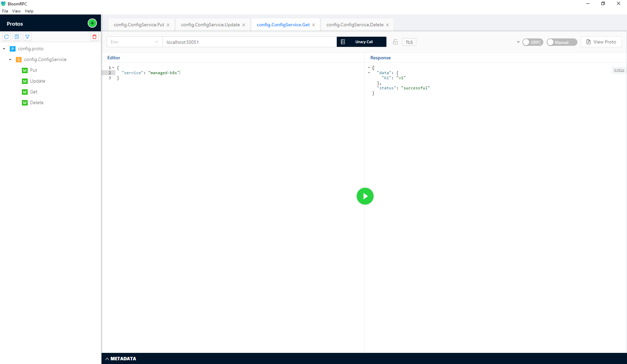Select the import paths icon
627x364 pixels.
click(17, 37)
